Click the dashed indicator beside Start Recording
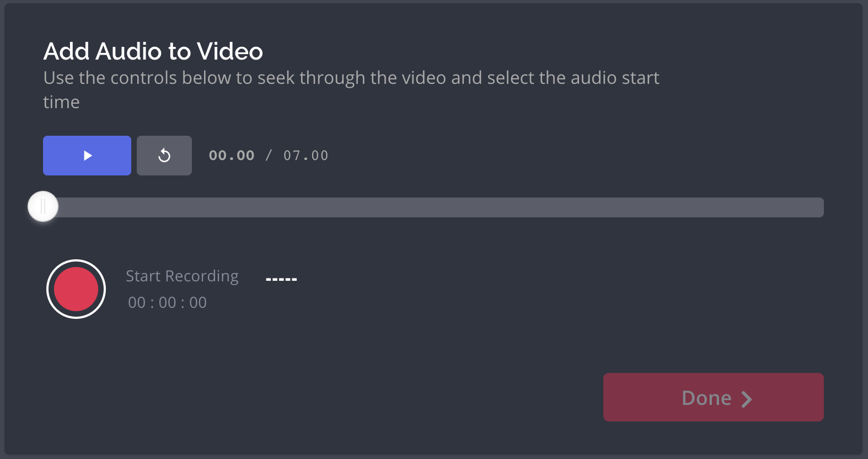 (281, 279)
